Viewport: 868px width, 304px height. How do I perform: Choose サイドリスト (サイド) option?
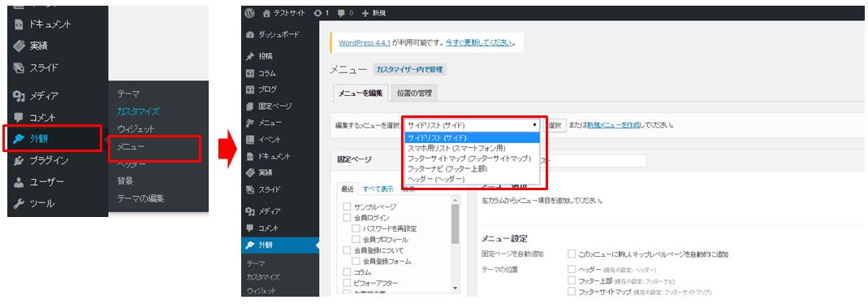coord(473,137)
